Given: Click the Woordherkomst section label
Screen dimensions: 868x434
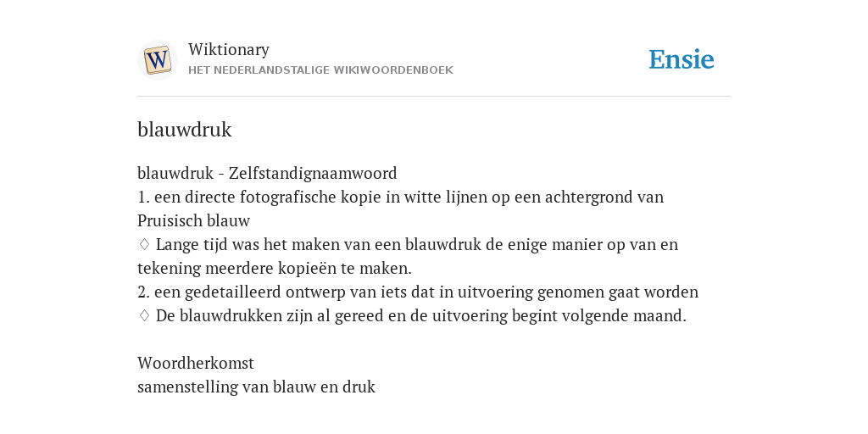Looking at the screenshot, I should pos(196,363).
